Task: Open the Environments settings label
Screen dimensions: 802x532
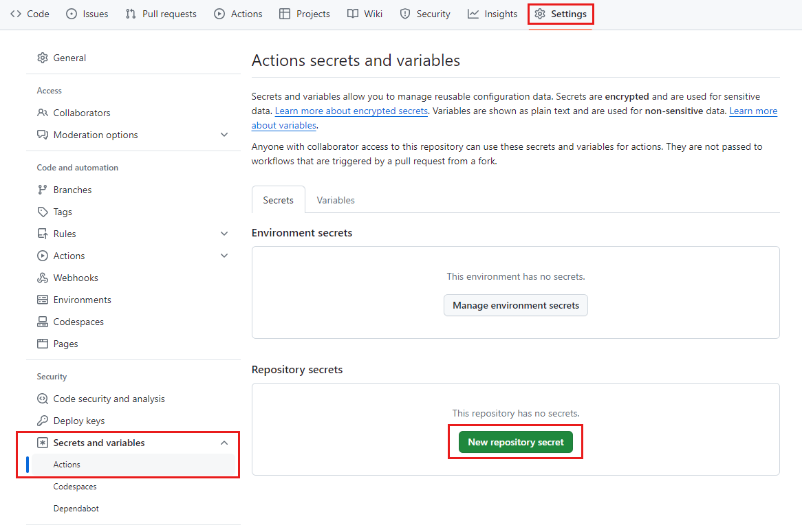Action: click(82, 300)
